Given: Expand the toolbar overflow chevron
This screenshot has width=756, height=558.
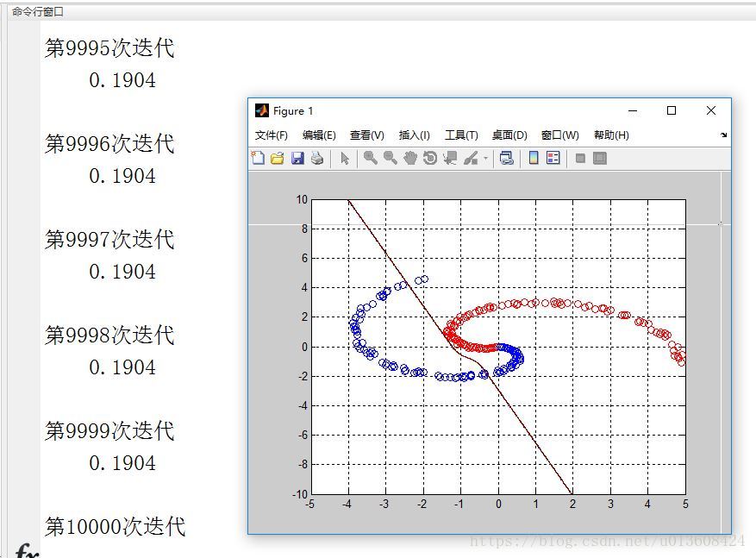Looking at the screenshot, I should pyautogui.click(x=722, y=135).
